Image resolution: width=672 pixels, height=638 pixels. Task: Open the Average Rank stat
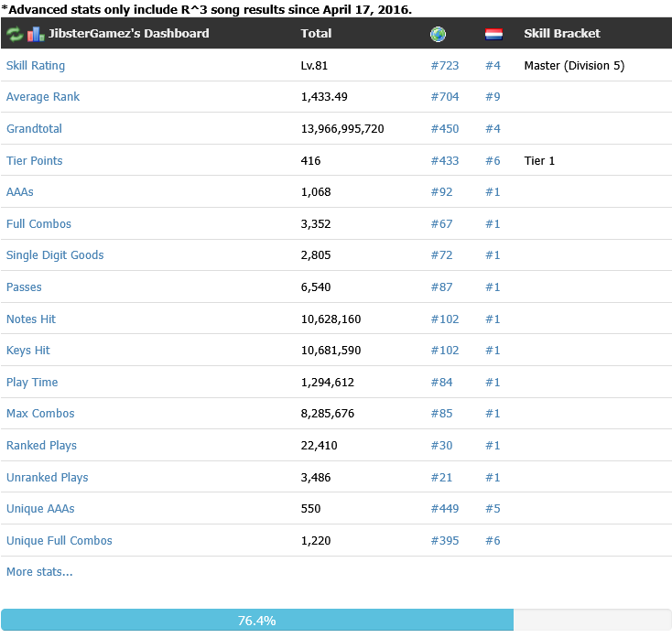(43, 97)
